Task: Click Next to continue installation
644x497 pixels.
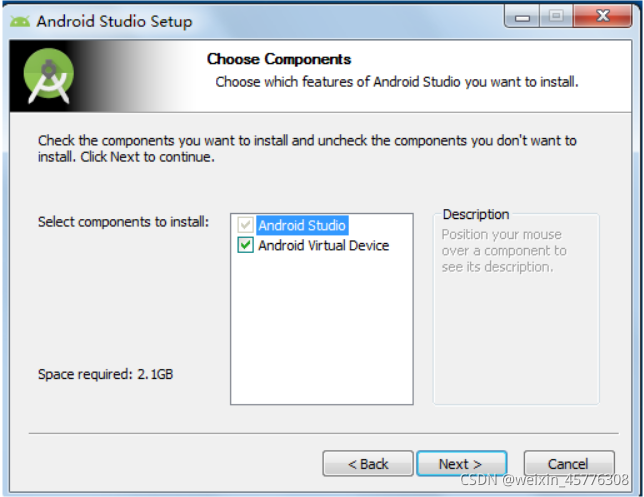Action: (x=460, y=464)
